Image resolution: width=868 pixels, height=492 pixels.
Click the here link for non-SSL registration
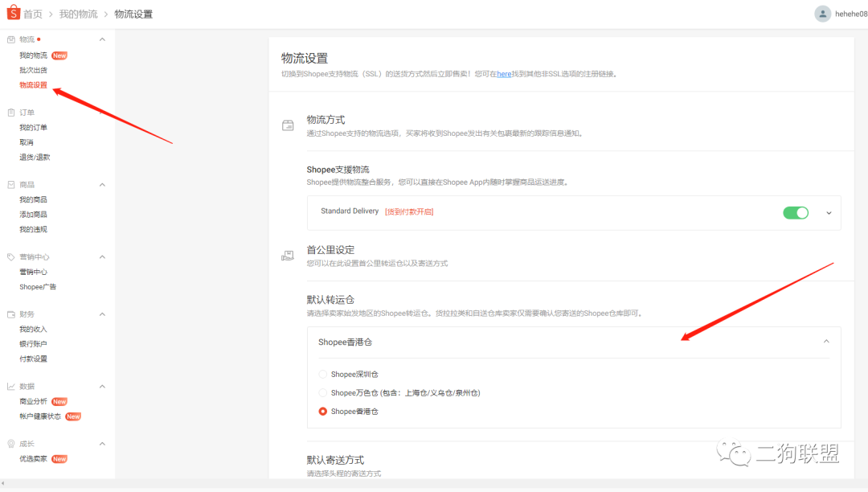(504, 74)
